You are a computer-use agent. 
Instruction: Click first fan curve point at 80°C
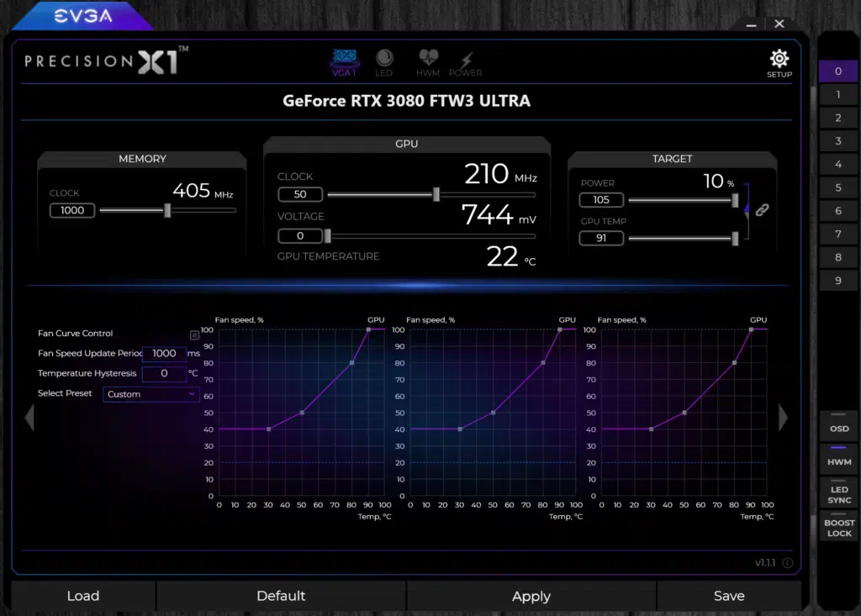pyautogui.click(x=352, y=362)
